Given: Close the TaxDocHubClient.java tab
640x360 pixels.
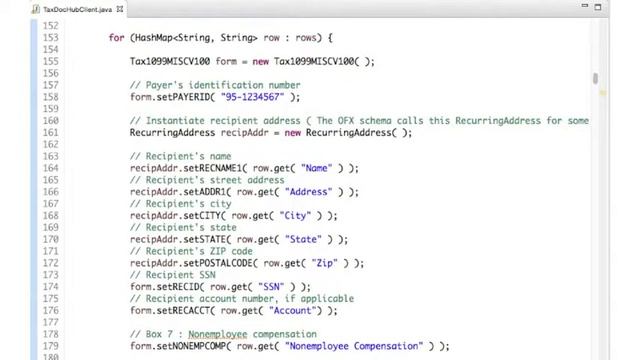Looking at the screenshot, I should click(120, 9).
